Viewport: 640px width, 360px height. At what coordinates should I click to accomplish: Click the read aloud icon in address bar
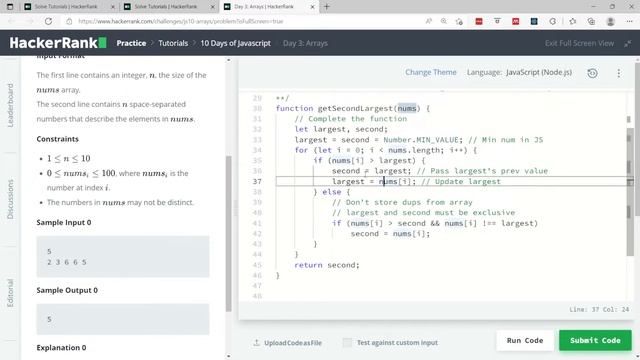click(x=429, y=21)
